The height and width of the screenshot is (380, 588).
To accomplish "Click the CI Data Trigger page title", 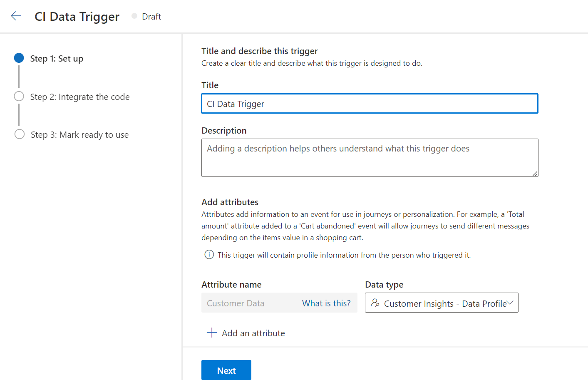I will coord(77,16).
